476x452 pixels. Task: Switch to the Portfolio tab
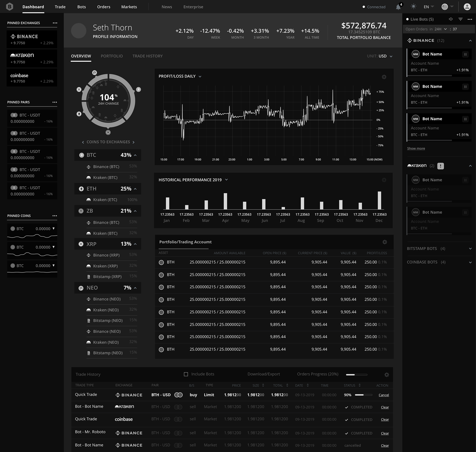tap(112, 56)
